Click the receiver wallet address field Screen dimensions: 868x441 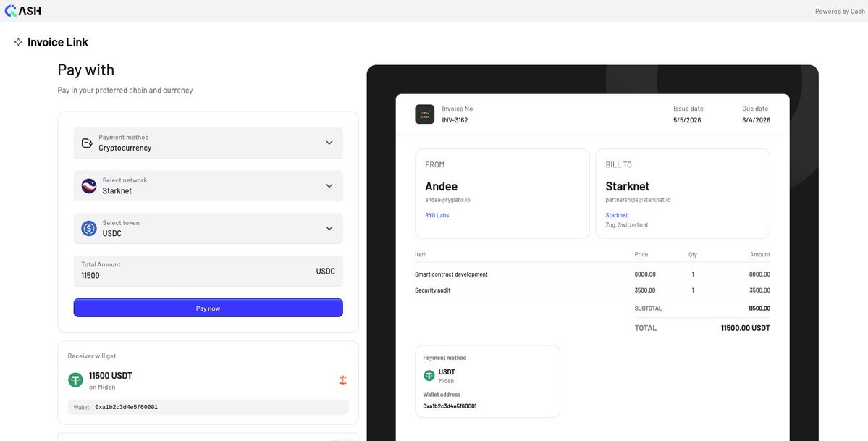(208, 407)
